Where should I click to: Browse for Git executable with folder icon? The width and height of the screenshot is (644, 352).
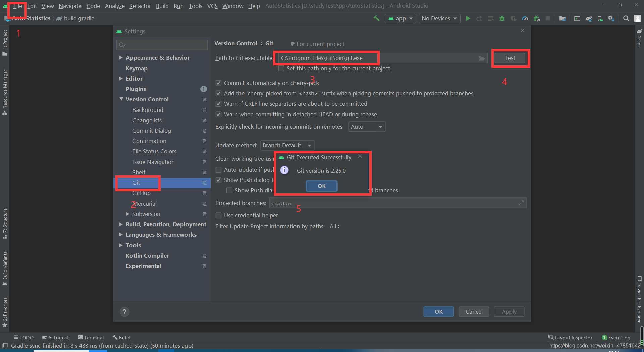coord(482,58)
